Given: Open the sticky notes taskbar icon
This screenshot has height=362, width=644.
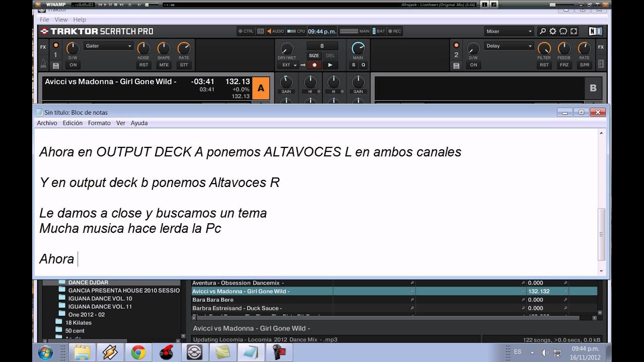Looking at the screenshot, I should 222,352.
